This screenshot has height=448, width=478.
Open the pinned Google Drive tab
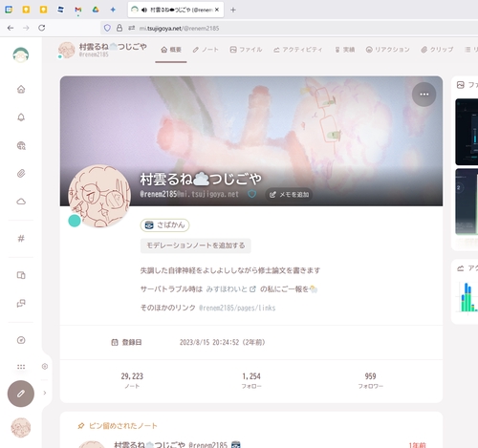[96, 10]
